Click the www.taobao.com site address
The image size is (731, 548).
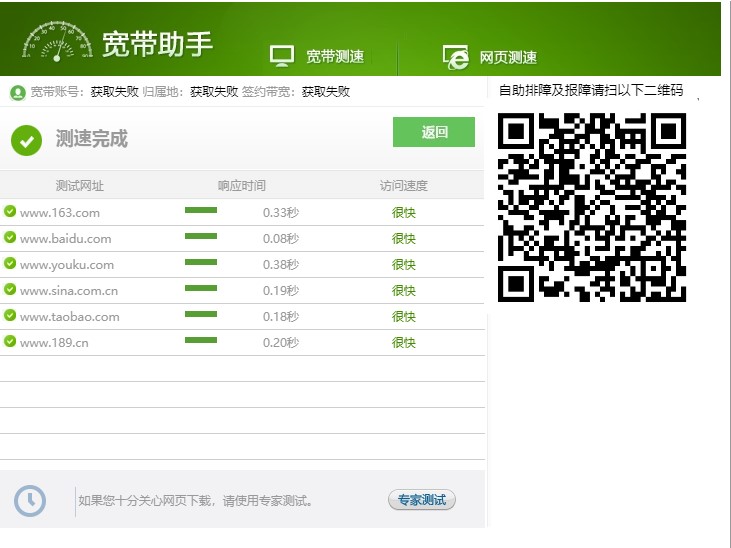[70, 317]
